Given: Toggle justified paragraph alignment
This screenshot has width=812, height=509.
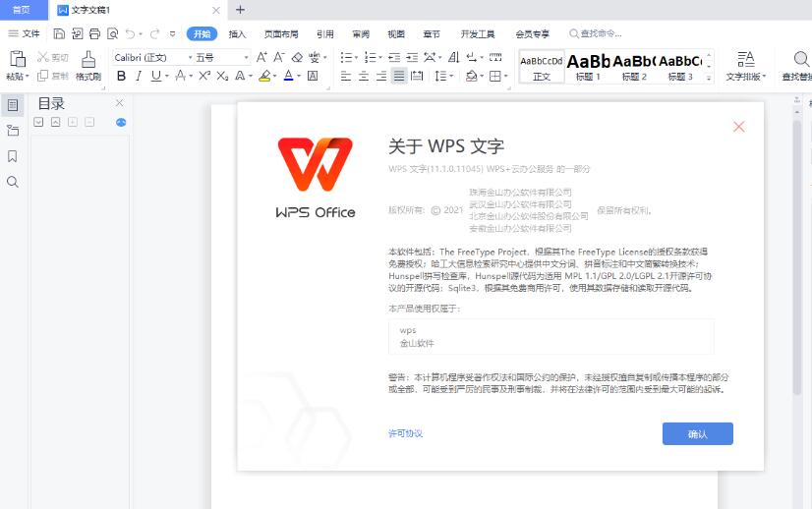Looking at the screenshot, I should point(399,76).
